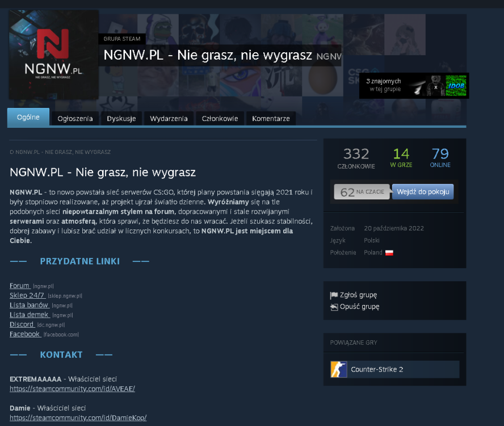Go to the Wydarzenia tab

pos(169,118)
